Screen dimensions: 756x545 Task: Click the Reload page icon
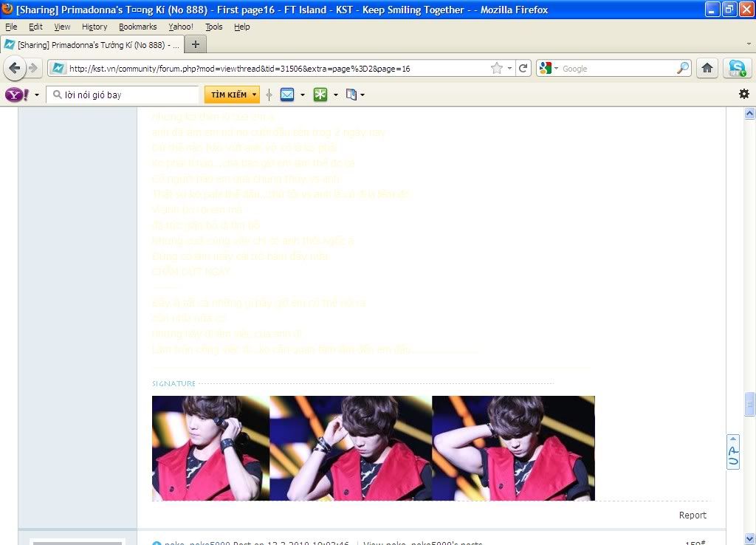pos(523,69)
